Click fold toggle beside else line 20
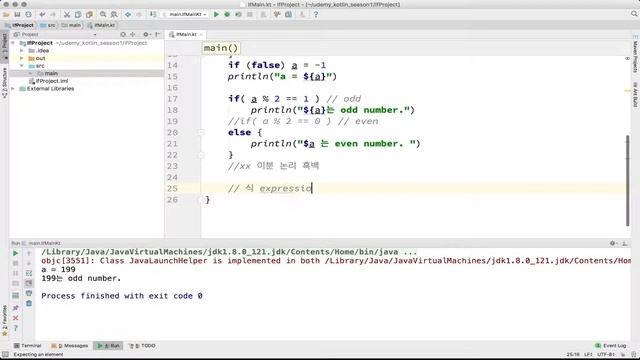 click(200, 132)
